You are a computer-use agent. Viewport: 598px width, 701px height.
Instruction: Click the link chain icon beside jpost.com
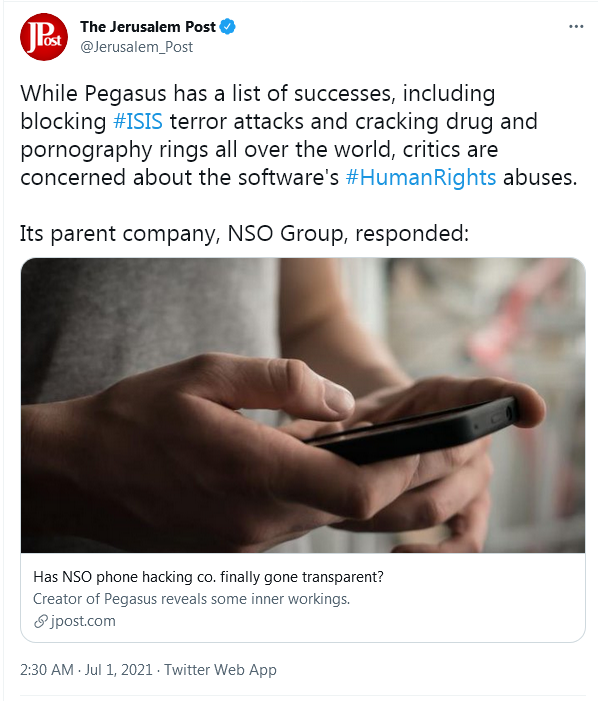click(41, 621)
